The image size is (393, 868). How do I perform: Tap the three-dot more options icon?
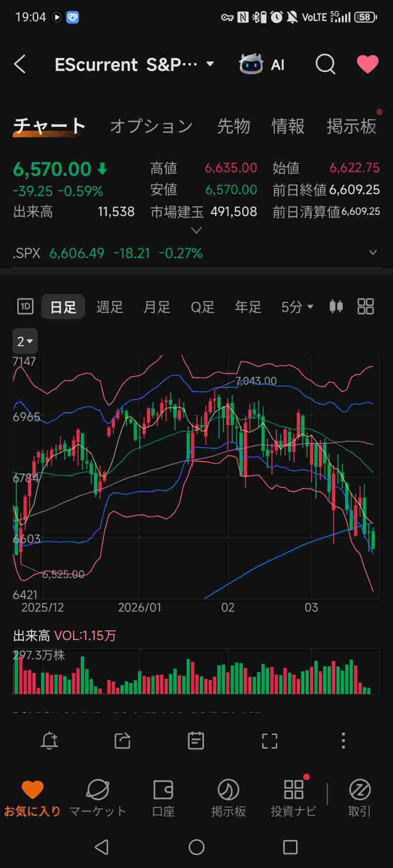pyautogui.click(x=343, y=741)
